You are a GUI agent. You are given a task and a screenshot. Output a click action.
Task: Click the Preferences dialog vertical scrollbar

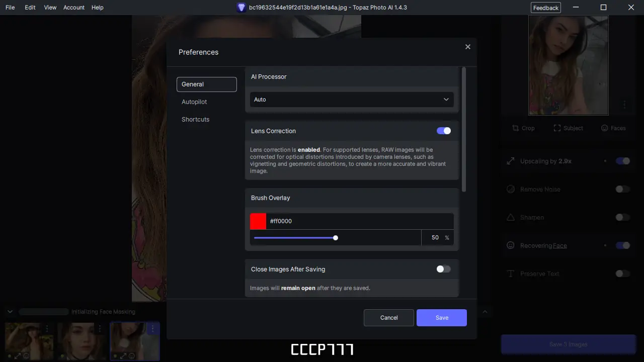[464, 129]
